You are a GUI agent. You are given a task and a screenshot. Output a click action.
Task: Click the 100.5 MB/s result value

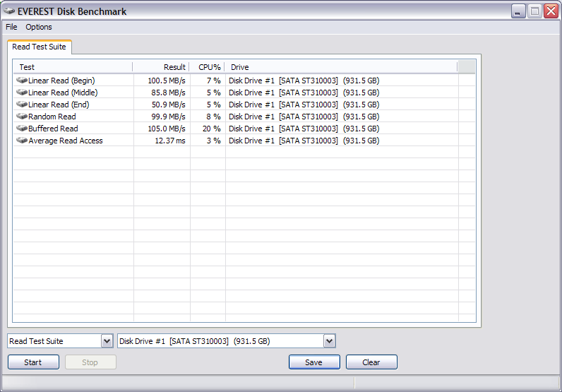tap(167, 81)
